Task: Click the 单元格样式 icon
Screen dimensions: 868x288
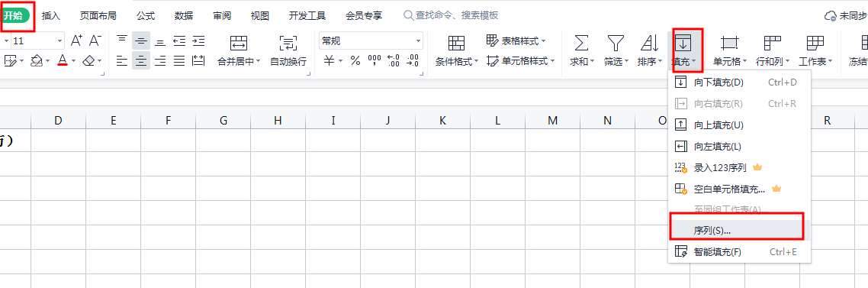Action: tap(492, 60)
